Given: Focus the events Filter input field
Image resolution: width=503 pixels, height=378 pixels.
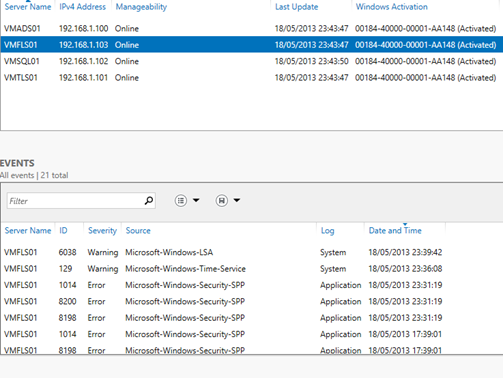Looking at the screenshot, I should [81, 201].
